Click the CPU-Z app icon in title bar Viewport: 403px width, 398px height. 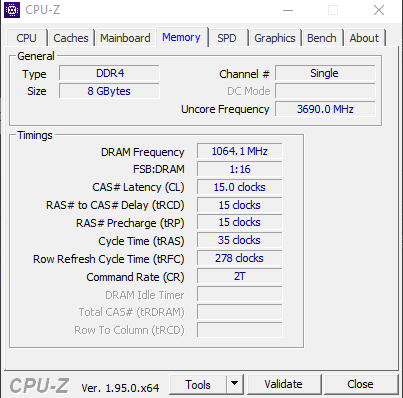click(12, 10)
